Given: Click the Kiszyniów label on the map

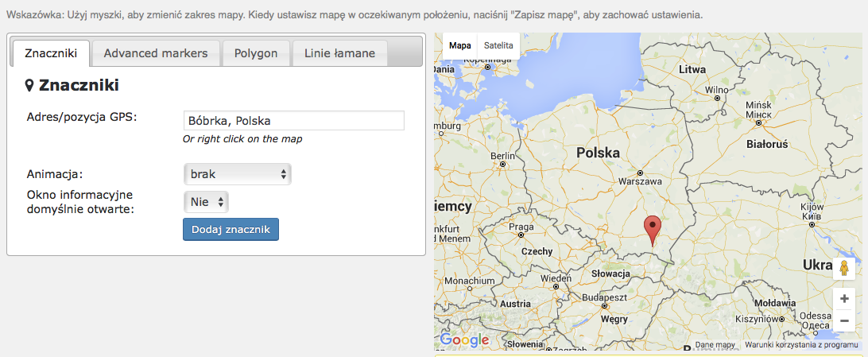Looking at the screenshot, I should (x=756, y=320).
